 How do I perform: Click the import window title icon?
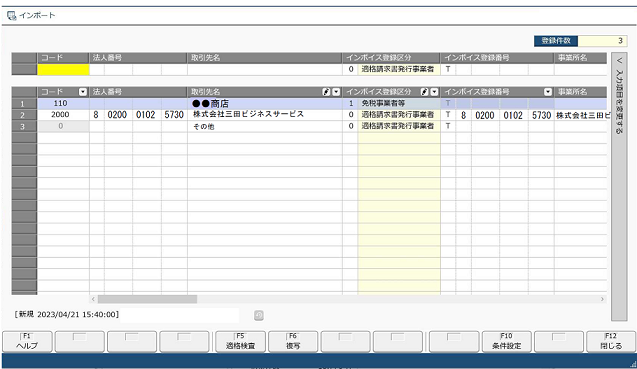[12, 16]
